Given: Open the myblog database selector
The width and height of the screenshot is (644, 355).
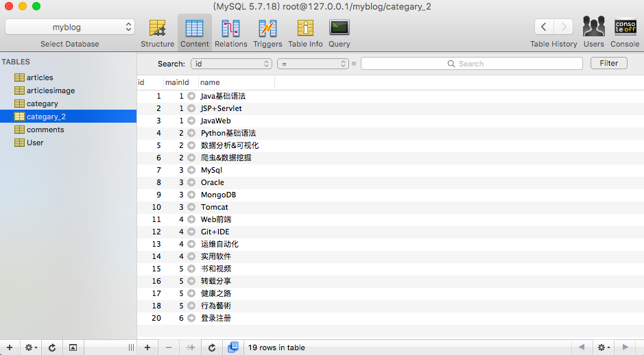Looking at the screenshot, I should 70,27.
